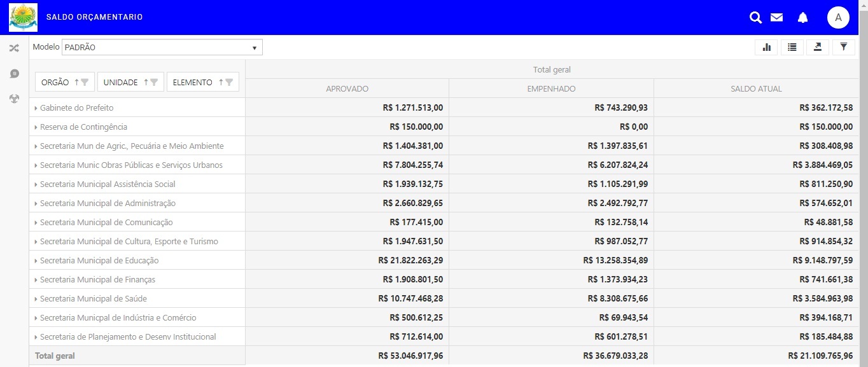The height and width of the screenshot is (367, 868).
Task: Click the hashtag bubble sidebar icon
Action: coord(14,74)
